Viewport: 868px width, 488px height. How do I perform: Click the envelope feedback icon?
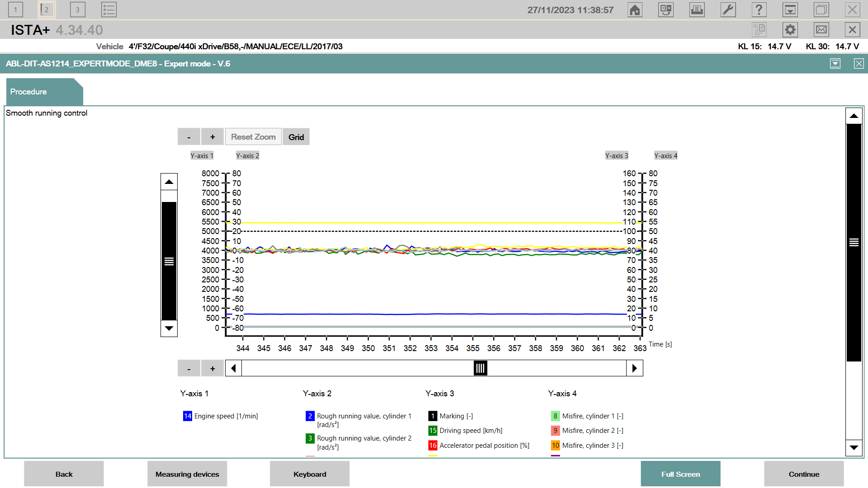click(x=821, y=30)
